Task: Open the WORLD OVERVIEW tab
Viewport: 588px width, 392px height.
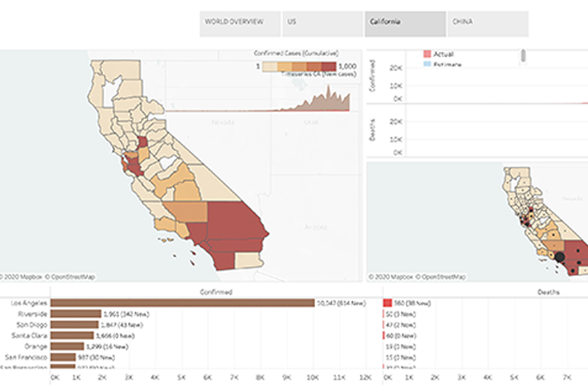Action: [240, 24]
